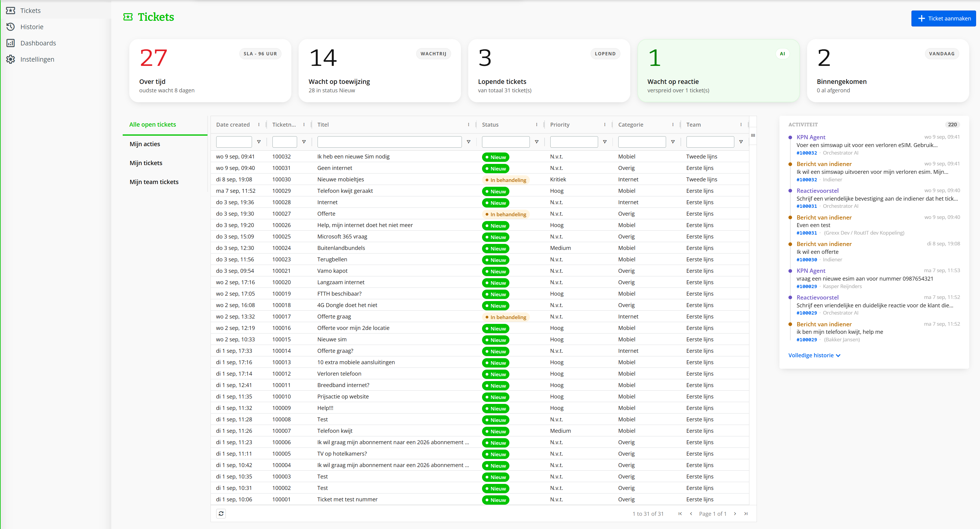This screenshot has height=529, width=980.
Task: Open the Priority column menu dots
Action: point(604,125)
